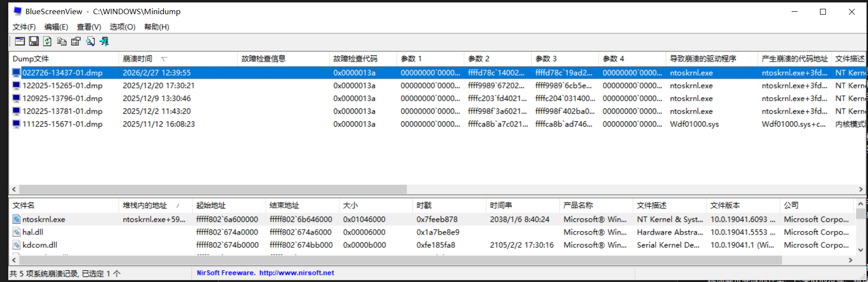Click the 产品名称 column header
The image size is (868, 282).
click(596, 205)
